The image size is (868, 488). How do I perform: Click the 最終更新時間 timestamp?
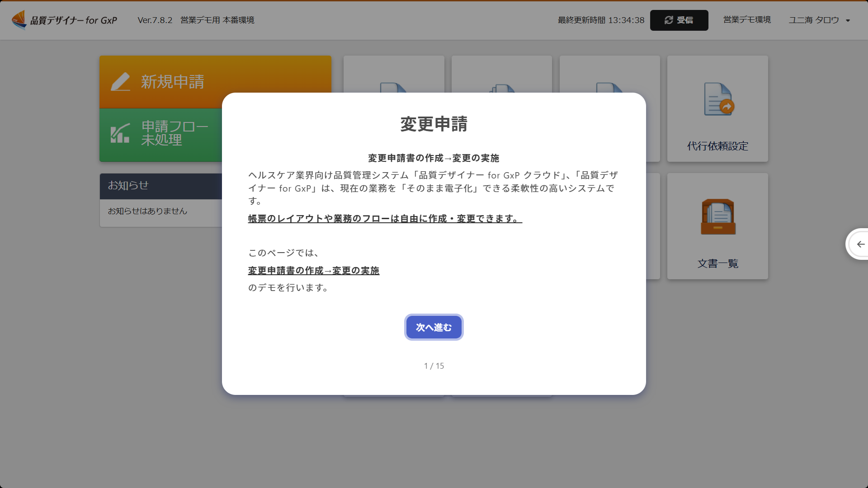pos(601,20)
